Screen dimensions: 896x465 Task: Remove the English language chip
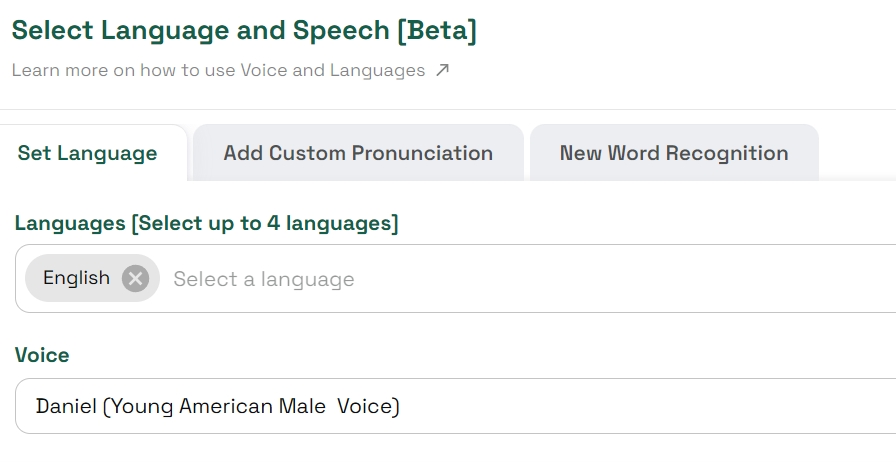tap(135, 279)
